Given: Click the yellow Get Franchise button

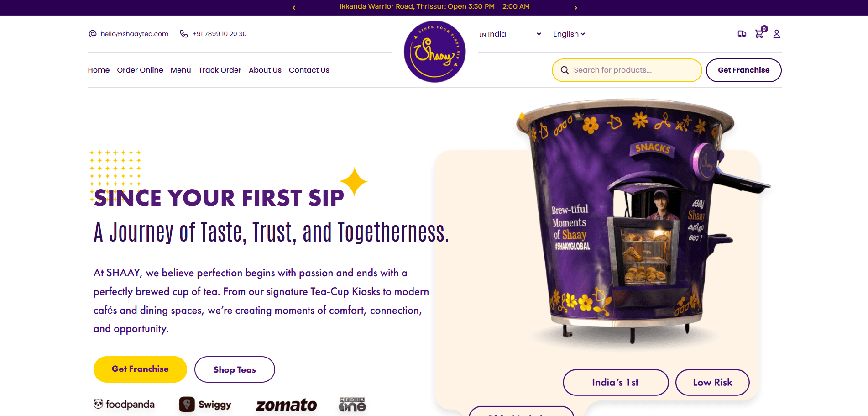Looking at the screenshot, I should 140,369.
